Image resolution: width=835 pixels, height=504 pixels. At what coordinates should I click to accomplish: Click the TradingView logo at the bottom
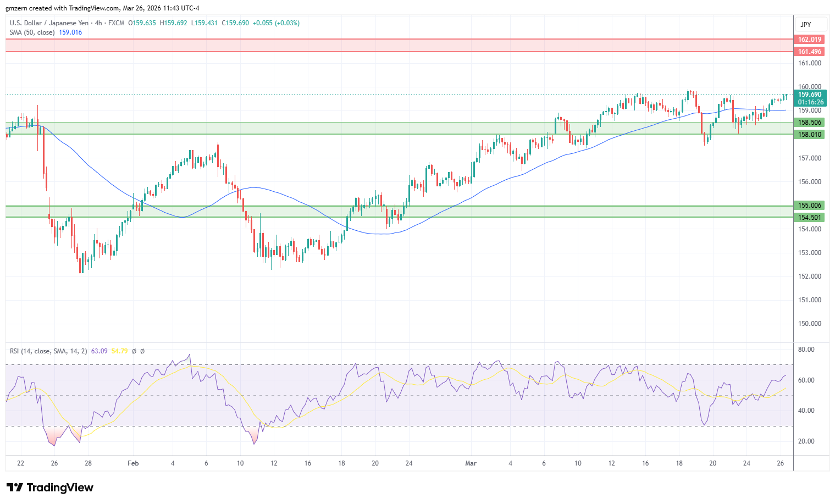50,488
